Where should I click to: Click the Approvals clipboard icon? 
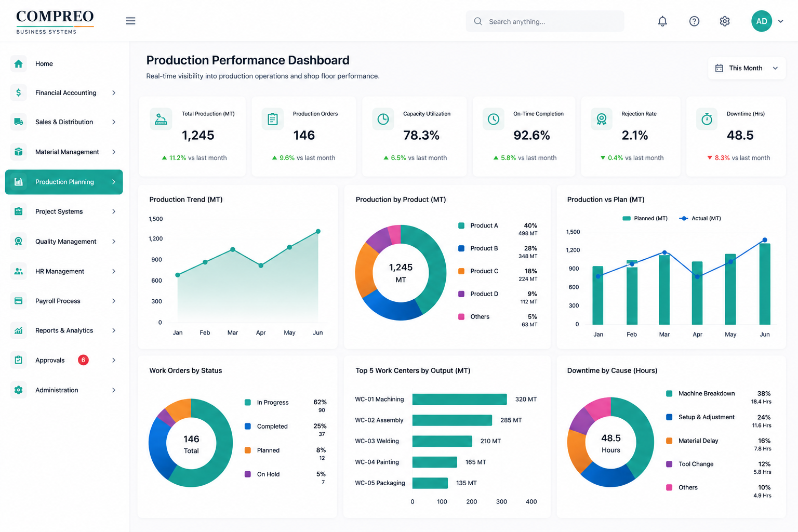pos(19,360)
